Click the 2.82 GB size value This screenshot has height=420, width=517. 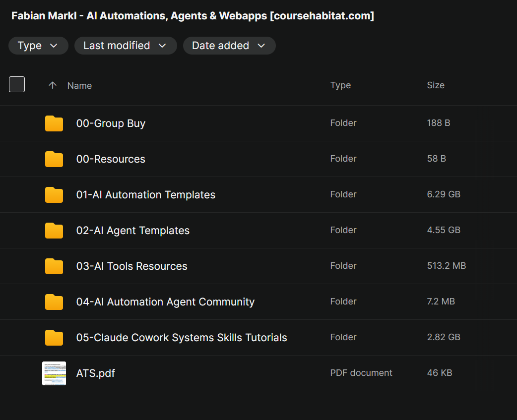pyautogui.click(x=444, y=337)
